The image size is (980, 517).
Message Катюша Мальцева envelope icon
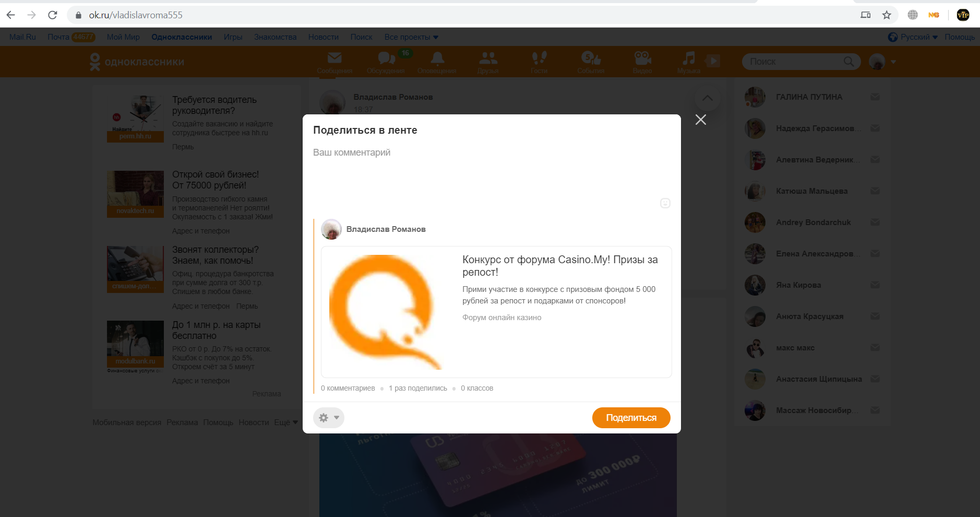click(875, 191)
